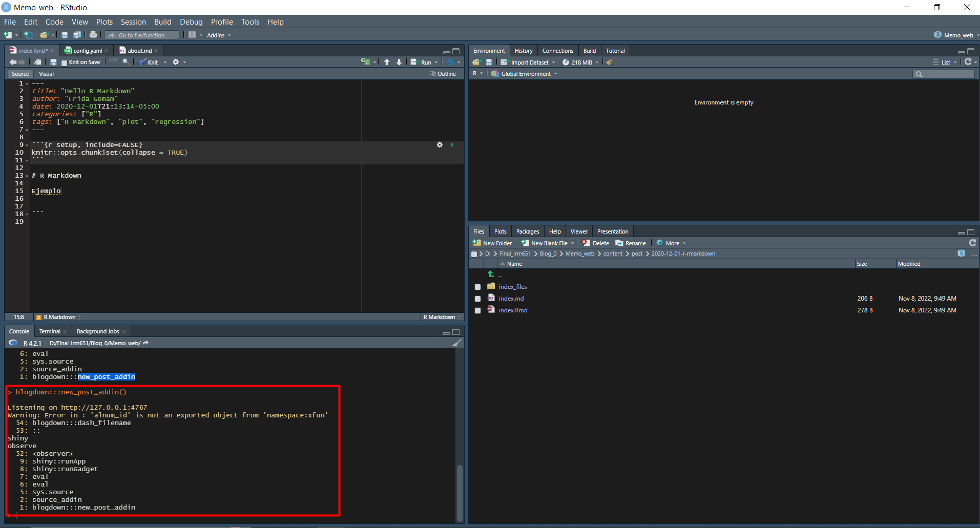This screenshot has width=980, height=528.
Task: Open the index.Rmd file link
Action: click(513, 310)
